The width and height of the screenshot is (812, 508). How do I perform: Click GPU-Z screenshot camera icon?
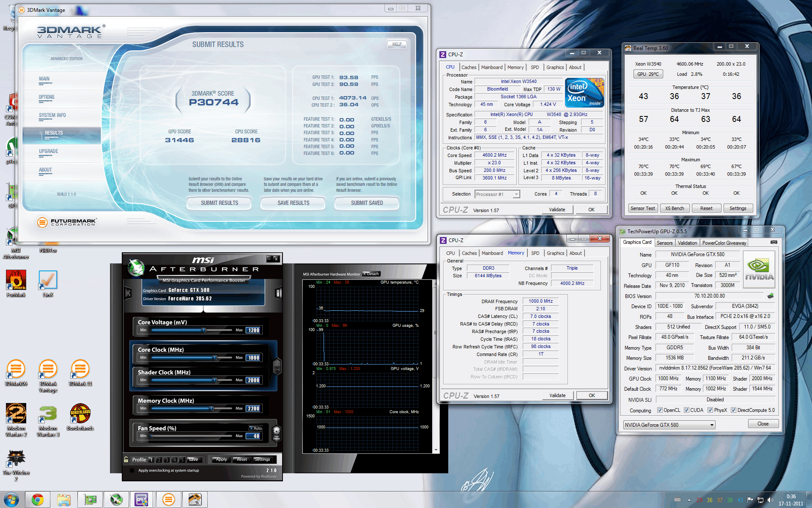(x=774, y=242)
